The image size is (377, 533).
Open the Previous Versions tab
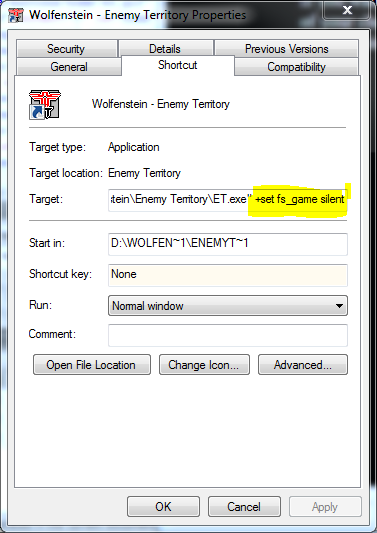pos(287,49)
